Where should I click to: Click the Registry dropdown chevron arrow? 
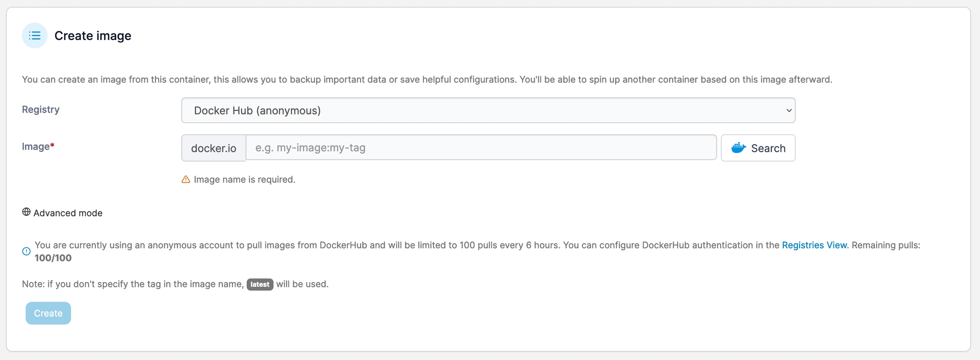(x=788, y=111)
